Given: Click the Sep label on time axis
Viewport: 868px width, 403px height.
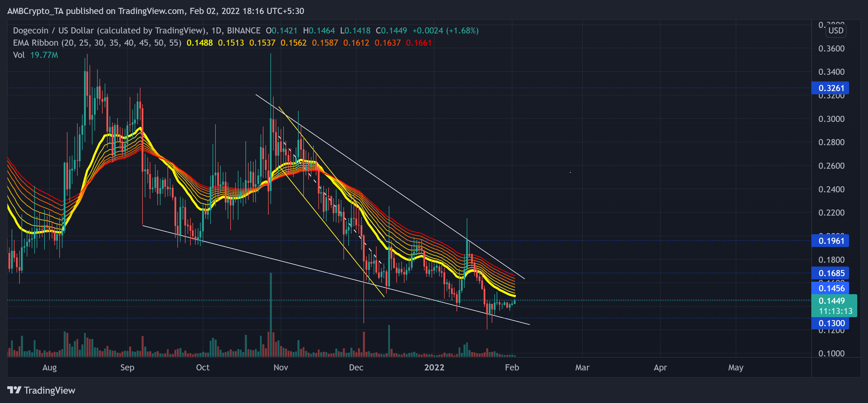Looking at the screenshot, I should tap(127, 368).
